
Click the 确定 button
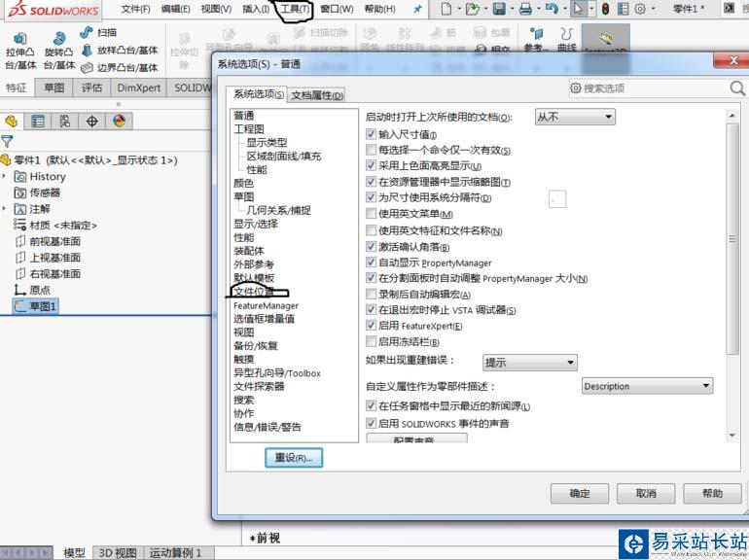click(580, 494)
